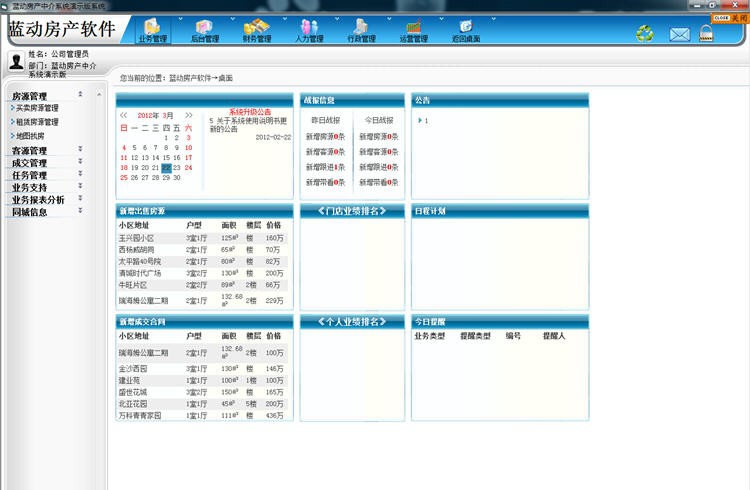This screenshot has height=490, width=750.
Task: Select 西杨威胡同 listing row
Action: [x=203, y=250]
